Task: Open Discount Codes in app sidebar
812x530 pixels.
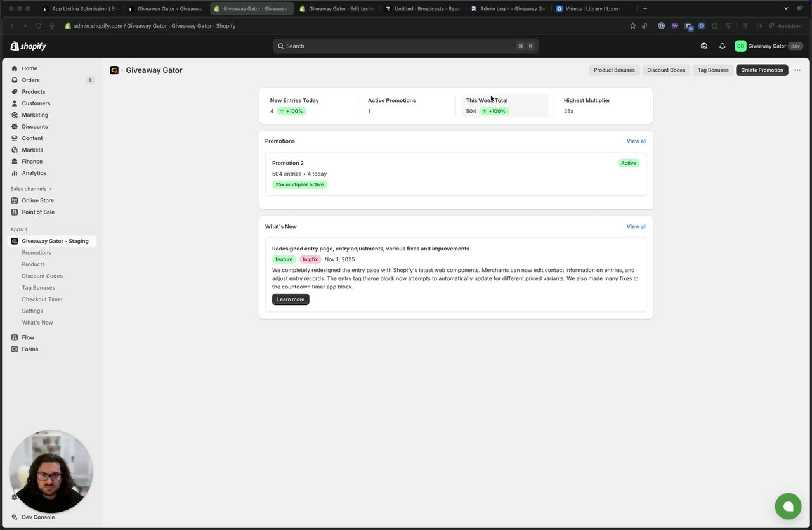Action: click(x=43, y=276)
